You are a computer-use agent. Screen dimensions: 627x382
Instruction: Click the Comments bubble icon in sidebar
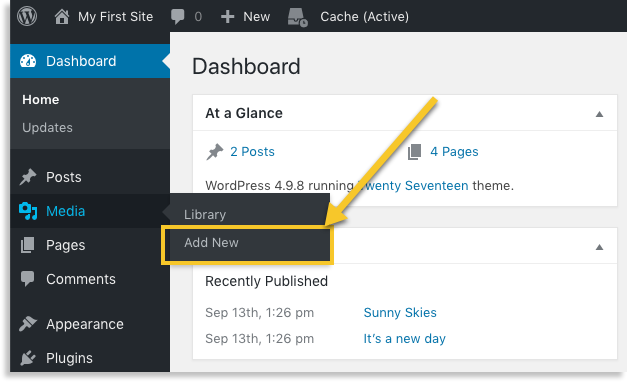pyautogui.click(x=28, y=279)
